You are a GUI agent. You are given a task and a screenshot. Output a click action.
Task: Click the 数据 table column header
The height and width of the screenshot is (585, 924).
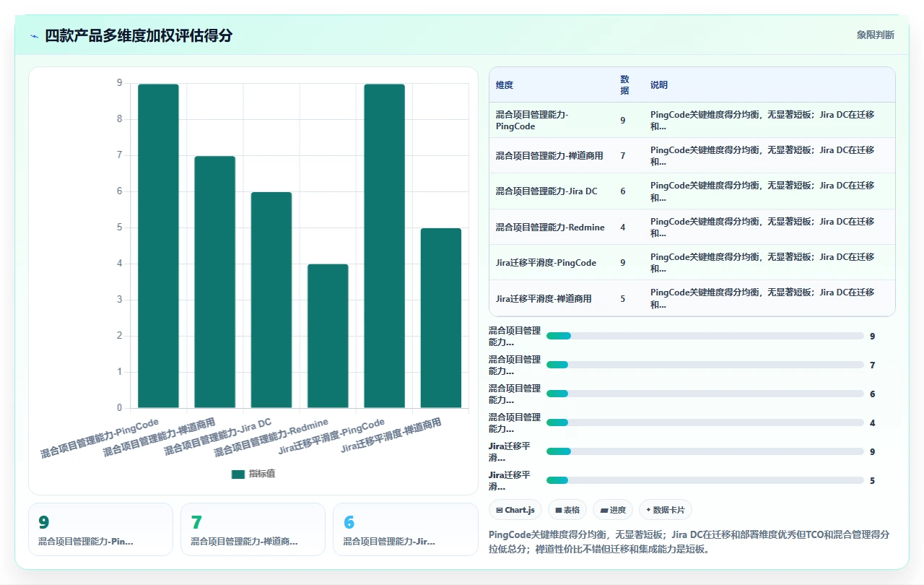(x=624, y=84)
